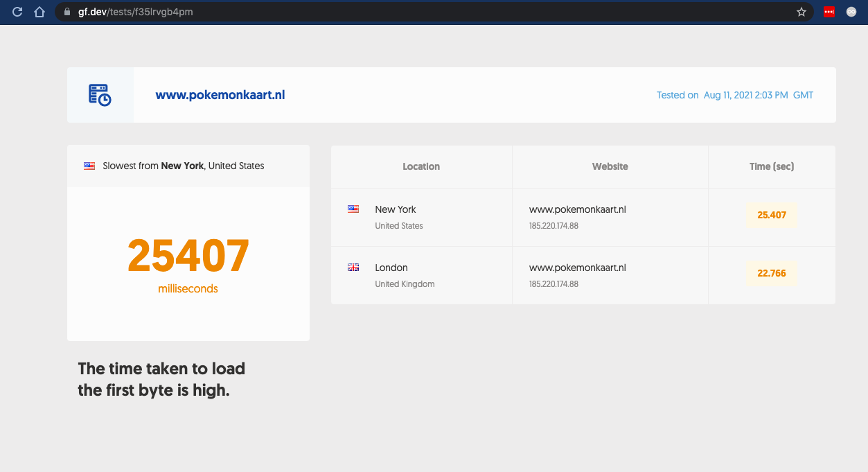Click the United Kingdom label under London
The width and height of the screenshot is (868, 472).
click(x=405, y=284)
